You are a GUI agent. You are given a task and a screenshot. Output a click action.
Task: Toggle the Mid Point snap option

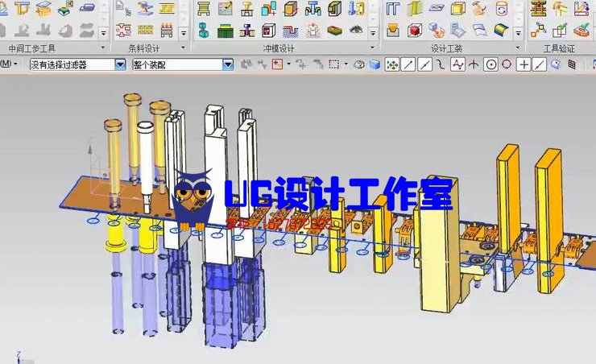point(424,64)
